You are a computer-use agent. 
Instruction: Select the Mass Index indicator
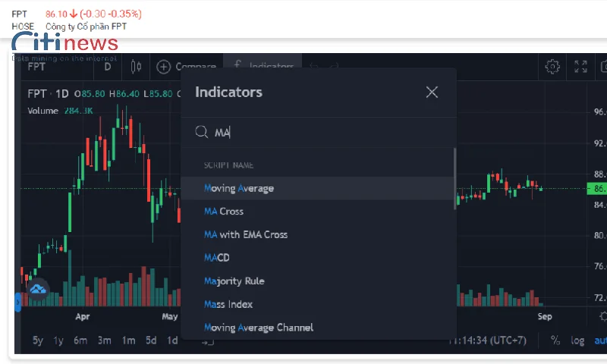tap(317, 304)
